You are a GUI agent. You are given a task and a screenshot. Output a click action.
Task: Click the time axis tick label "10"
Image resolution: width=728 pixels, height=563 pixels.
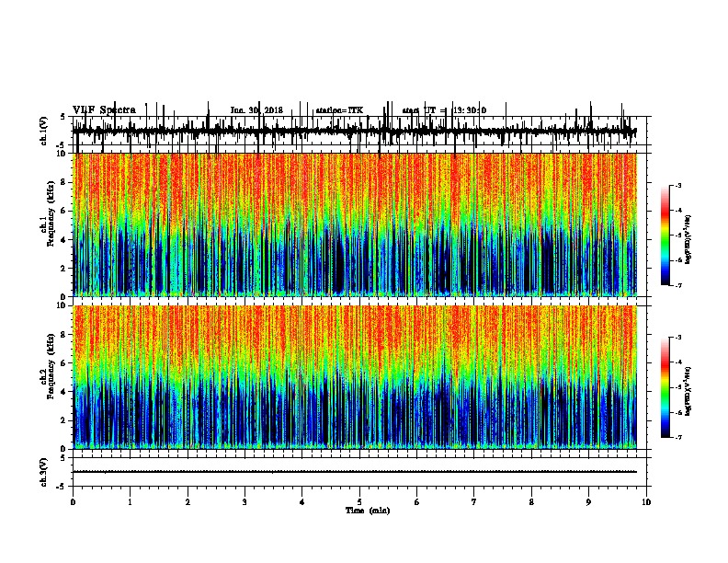coord(646,502)
